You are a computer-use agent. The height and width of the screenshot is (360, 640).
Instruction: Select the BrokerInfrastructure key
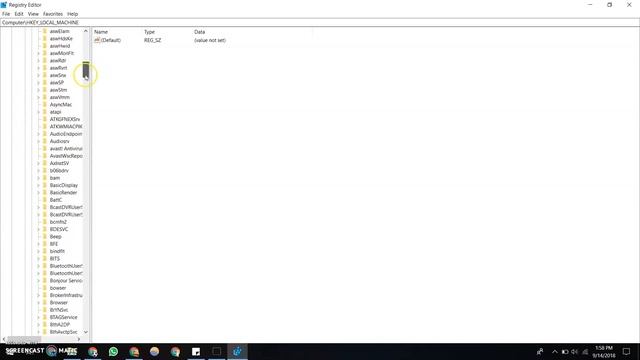pyautogui.click(x=66, y=296)
